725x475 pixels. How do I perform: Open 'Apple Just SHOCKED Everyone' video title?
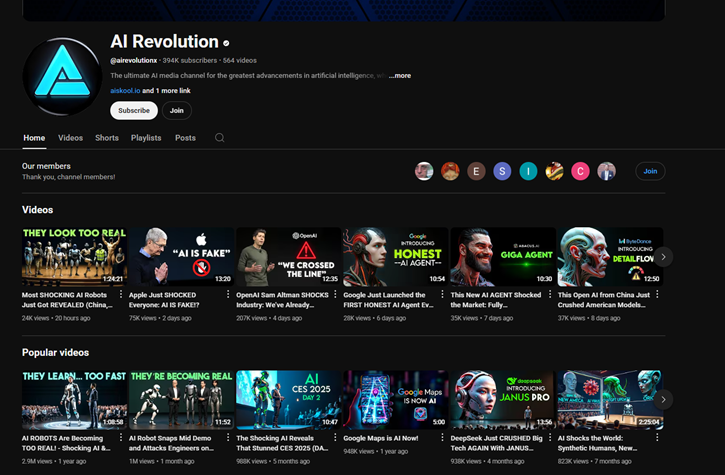[164, 300]
